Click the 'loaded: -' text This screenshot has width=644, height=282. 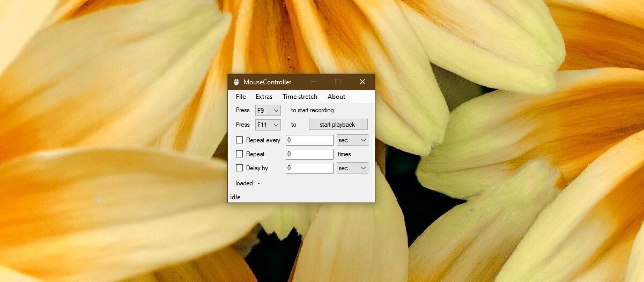(x=248, y=183)
